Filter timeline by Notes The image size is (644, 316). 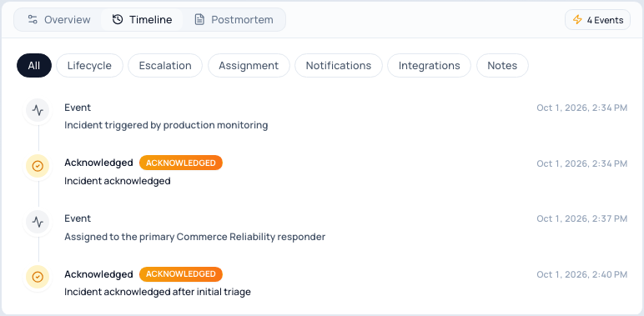(502, 66)
